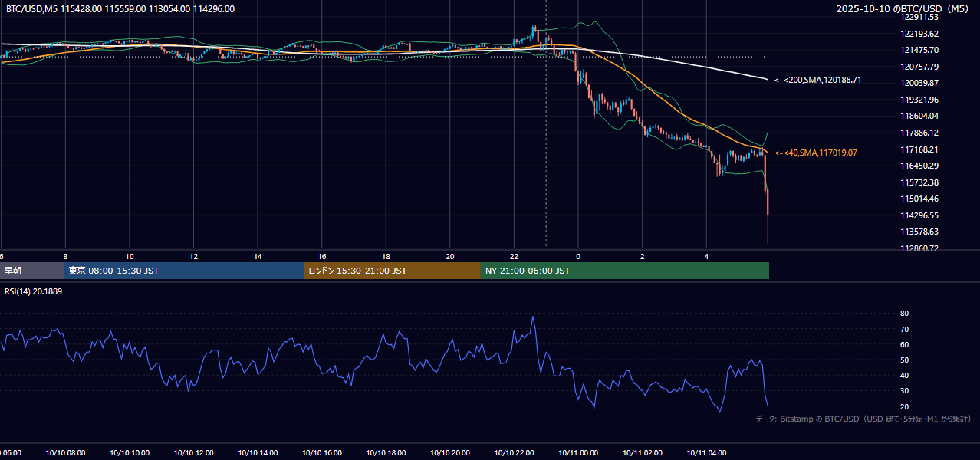Click the bottom date label 10/10 14:00

(258, 453)
